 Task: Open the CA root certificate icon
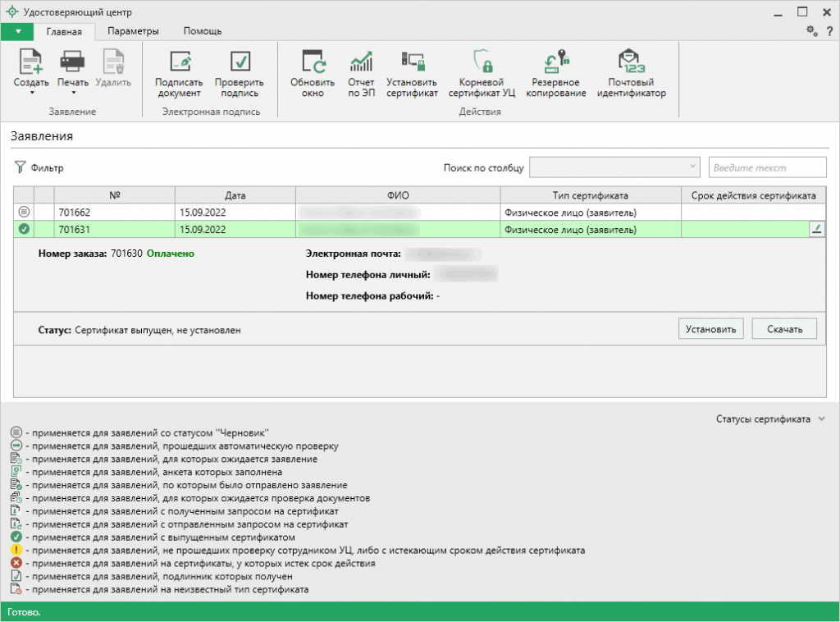click(482, 62)
